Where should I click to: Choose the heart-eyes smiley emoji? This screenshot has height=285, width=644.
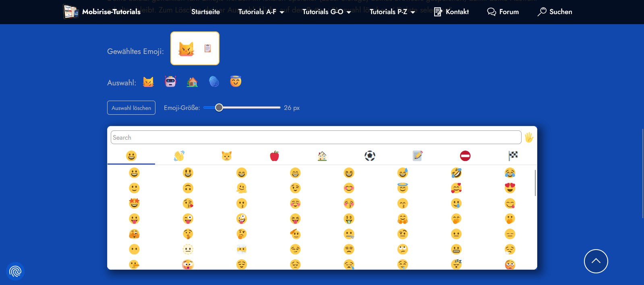click(509, 188)
